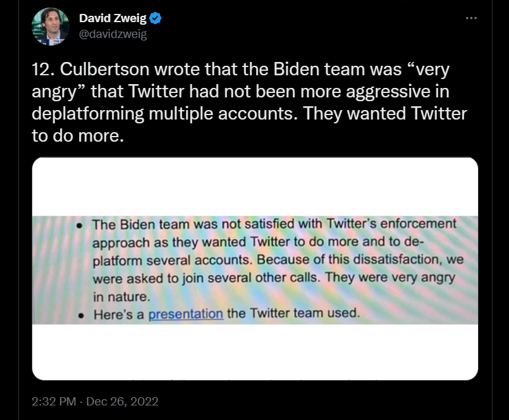
Task: Click the Dec 26, 2022 date
Action: pyautogui.click(x=122, y=401)
